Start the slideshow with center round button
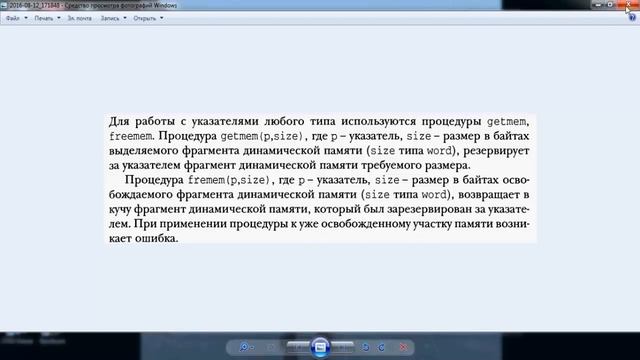The image size is (640, 360). [x=320, y=347]
